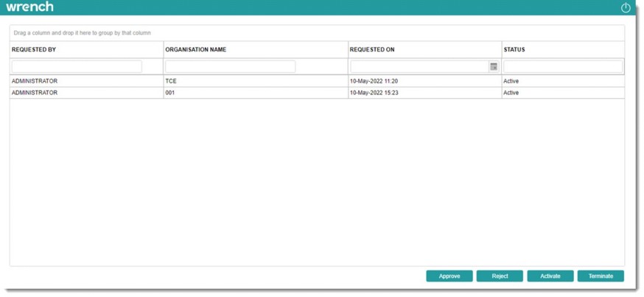Click the Active status of TCE row
Viewport: 644px width, 297px height.
[x=511, y=81]
